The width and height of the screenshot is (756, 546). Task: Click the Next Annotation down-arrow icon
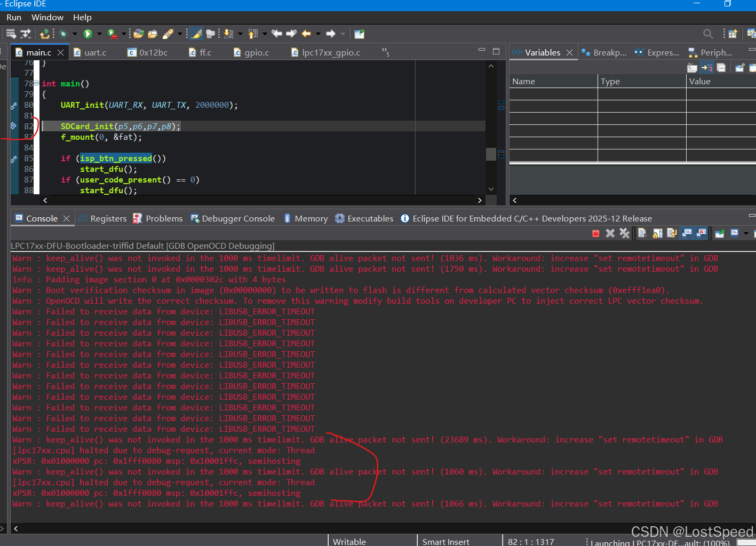(228, 34)
